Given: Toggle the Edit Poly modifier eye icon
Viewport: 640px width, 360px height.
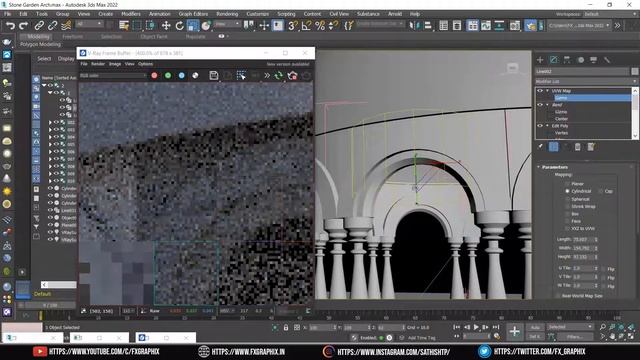Looking at the screenshot, I should [540, 126].
